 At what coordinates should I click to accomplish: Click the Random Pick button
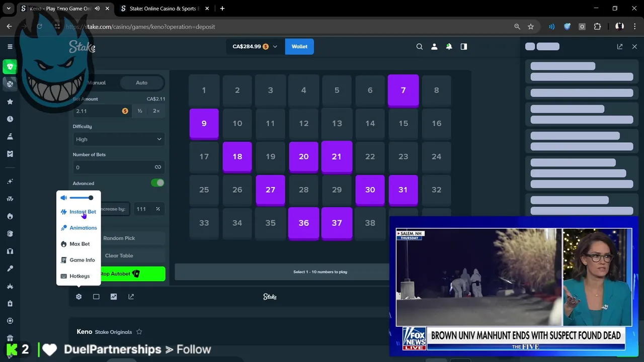click(x=119, y=238)
